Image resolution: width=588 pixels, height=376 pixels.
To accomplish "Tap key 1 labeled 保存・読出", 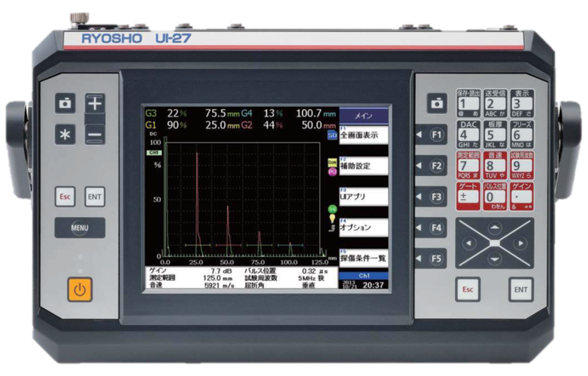I will (468, 103).
